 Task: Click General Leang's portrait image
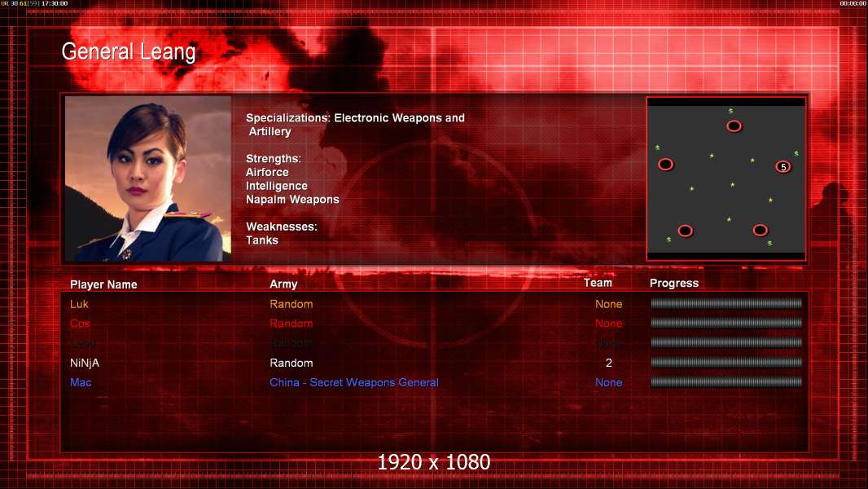tap(148, 178)
